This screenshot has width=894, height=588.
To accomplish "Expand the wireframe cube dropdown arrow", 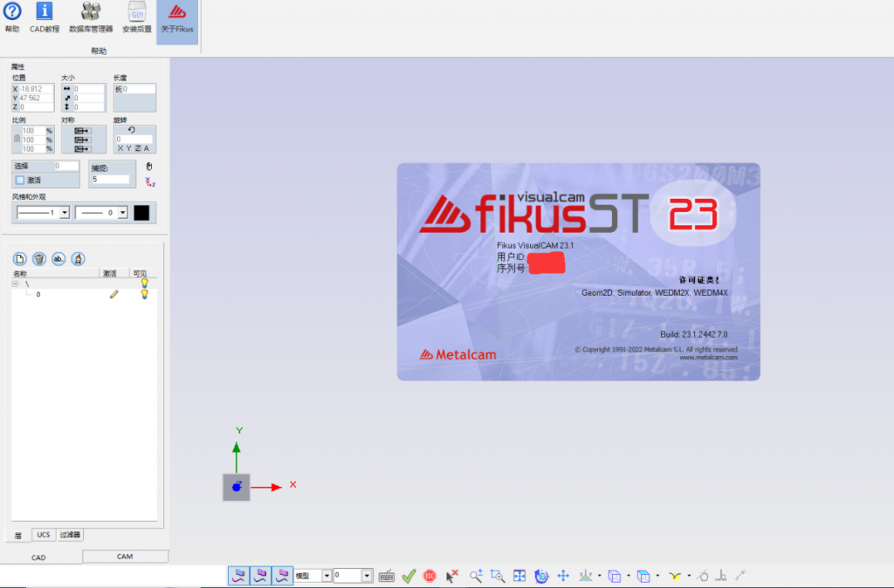I will (629, 576).
